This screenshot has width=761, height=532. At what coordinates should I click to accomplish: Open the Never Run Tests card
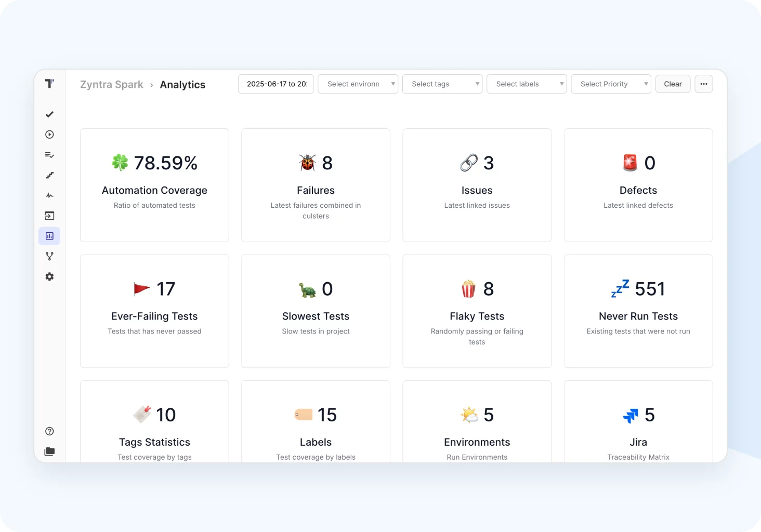pyautogui.click(x=638, y=311)
